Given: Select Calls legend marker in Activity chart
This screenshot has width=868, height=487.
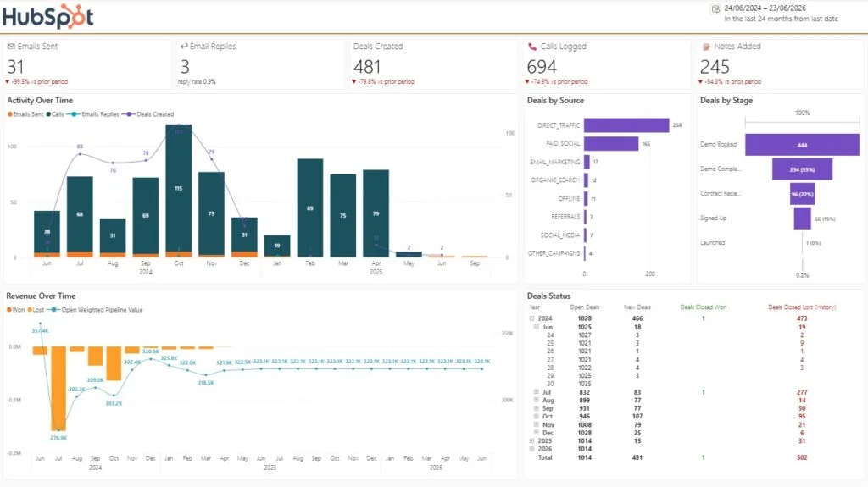Looking at the screenshot, I should coord(48,114).
